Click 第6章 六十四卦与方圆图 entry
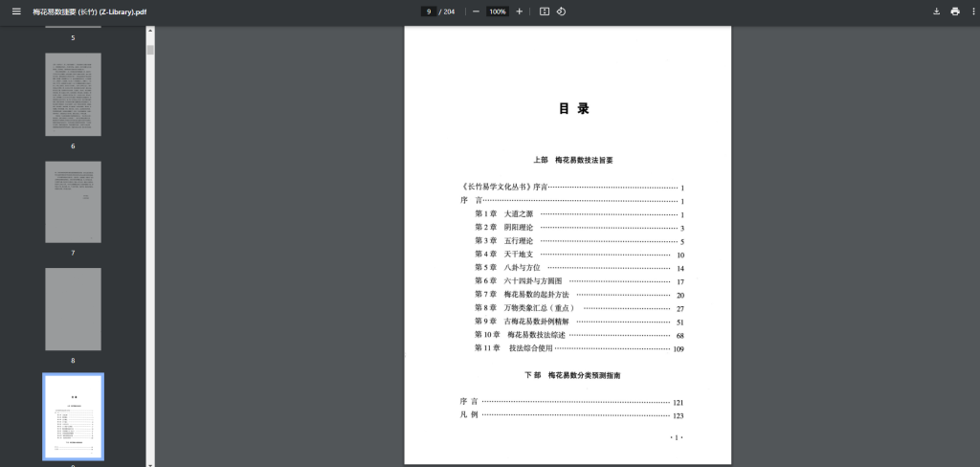The height and width of the screenshot is (467, 980). pyautogui.click(x=579, y=281)
